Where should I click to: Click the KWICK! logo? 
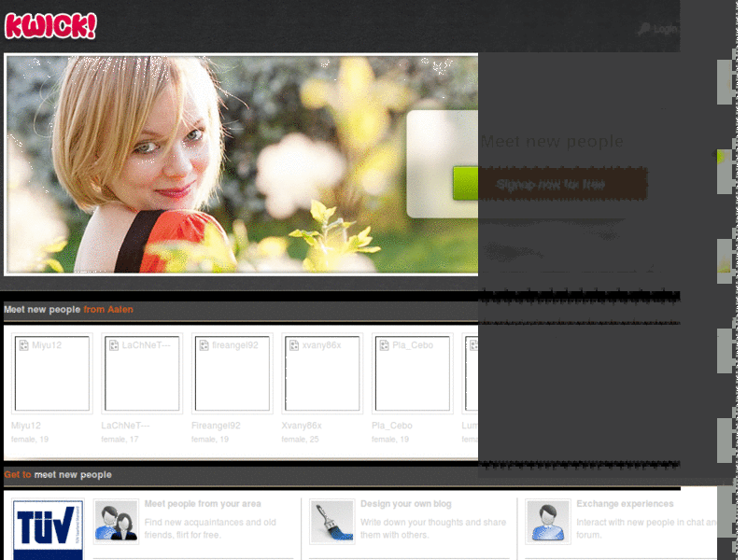(x=50, y=26)
